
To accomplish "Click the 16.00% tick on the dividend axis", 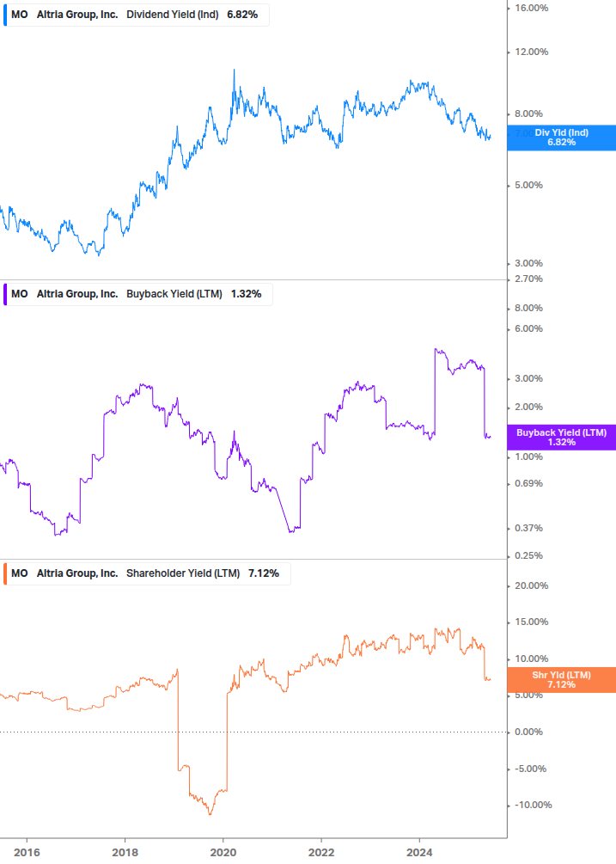I will point(531,9).
